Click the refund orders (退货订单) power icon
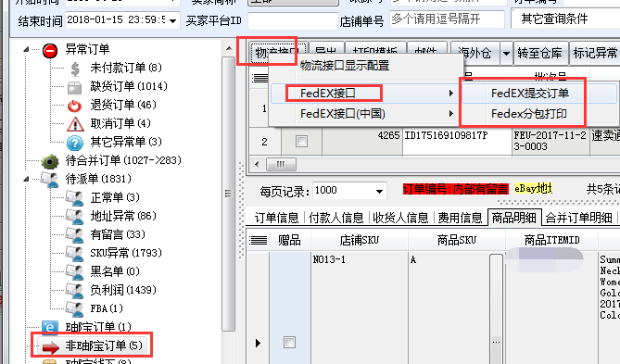The width and height of the screenshot is (620, 364). tap(74, 106)
